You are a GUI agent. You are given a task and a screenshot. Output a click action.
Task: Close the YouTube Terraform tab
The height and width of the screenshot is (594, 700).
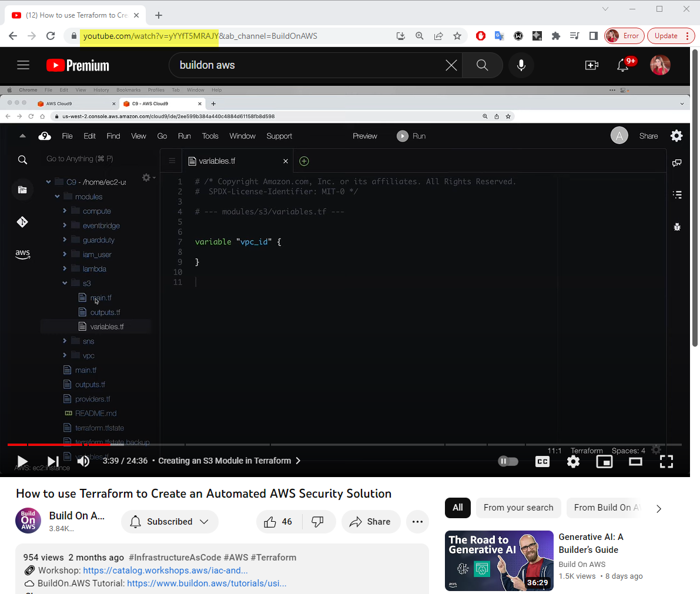(136, 15)
